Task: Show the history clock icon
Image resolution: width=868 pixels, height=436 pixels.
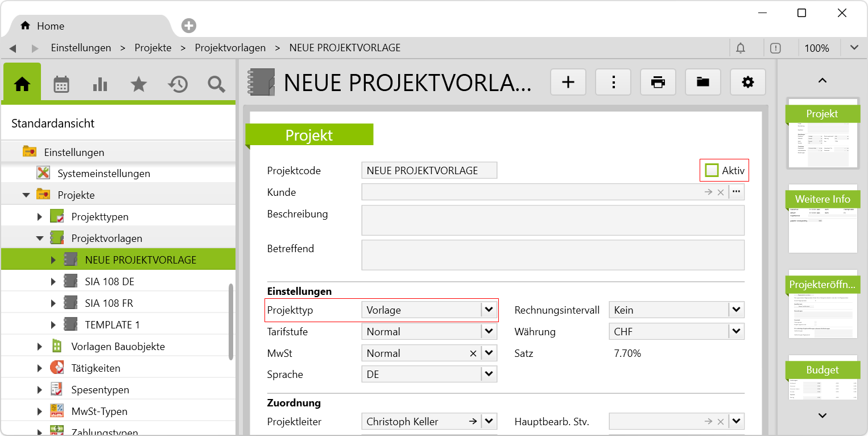Action: (177, 85)
